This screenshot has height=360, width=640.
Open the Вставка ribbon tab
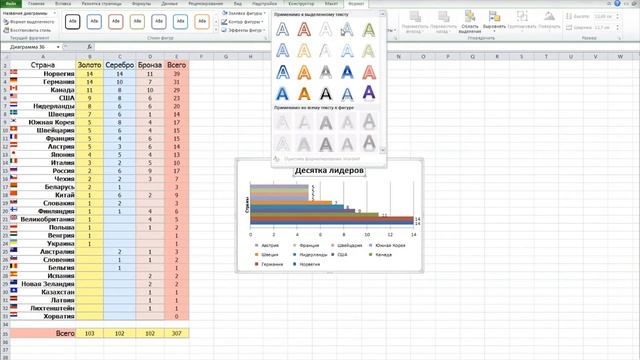click(63, 4)
